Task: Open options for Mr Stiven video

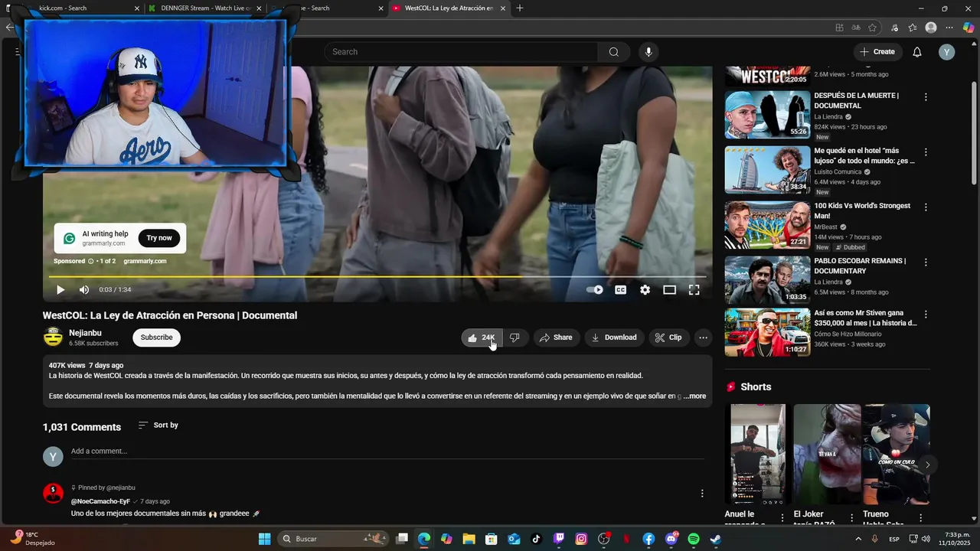Action: pyautogui.click(x=926, y=315)
